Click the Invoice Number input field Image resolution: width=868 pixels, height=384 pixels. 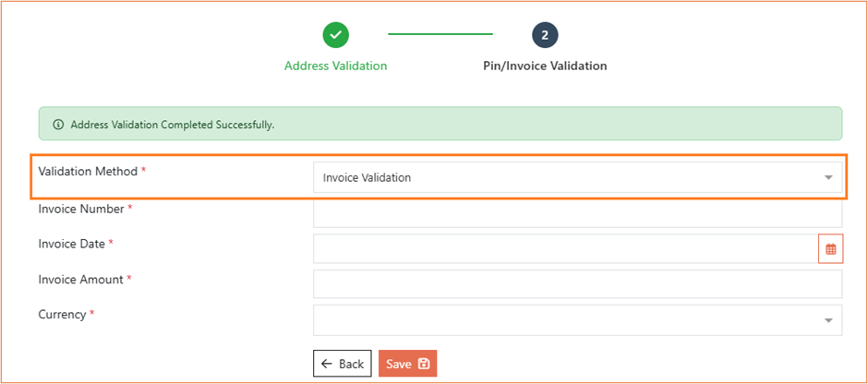point(577,213)
